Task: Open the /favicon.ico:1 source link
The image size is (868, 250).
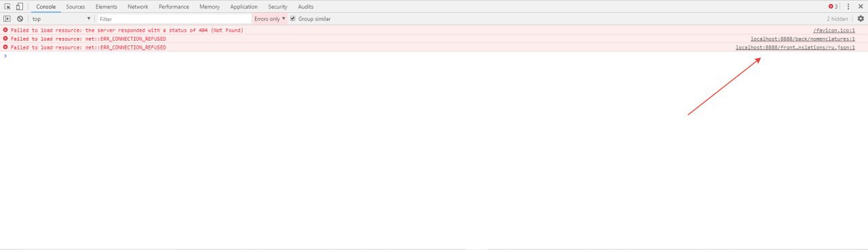Action: tap(834, 30)
